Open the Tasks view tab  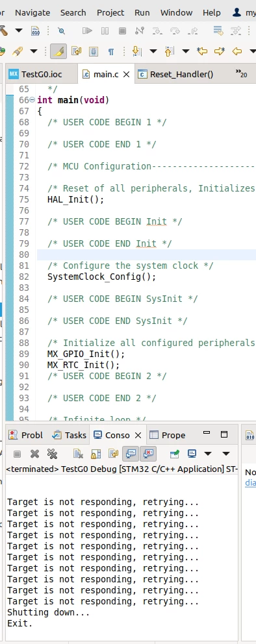coord(69,435)
